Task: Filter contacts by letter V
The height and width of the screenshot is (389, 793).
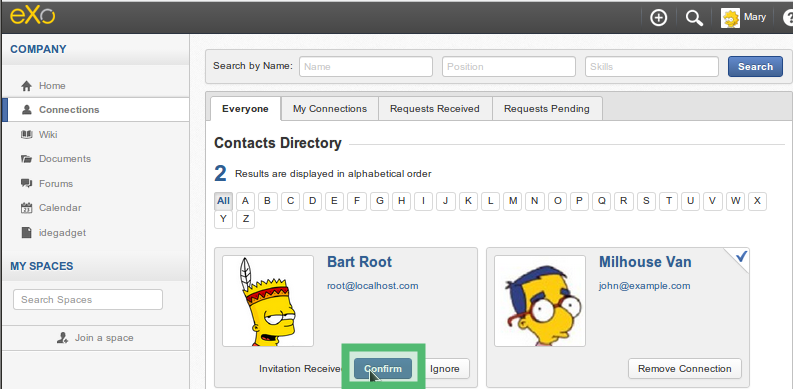Action: coord(713,201)
